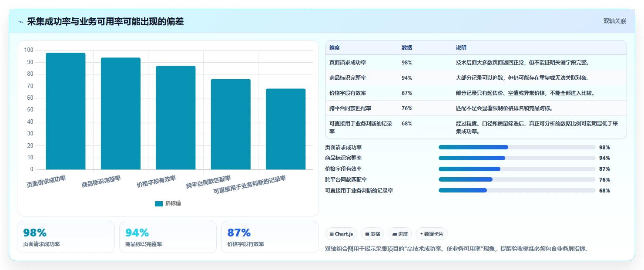Click the 进度 chip
Screen dimensions: 644x270
point(400,234)
